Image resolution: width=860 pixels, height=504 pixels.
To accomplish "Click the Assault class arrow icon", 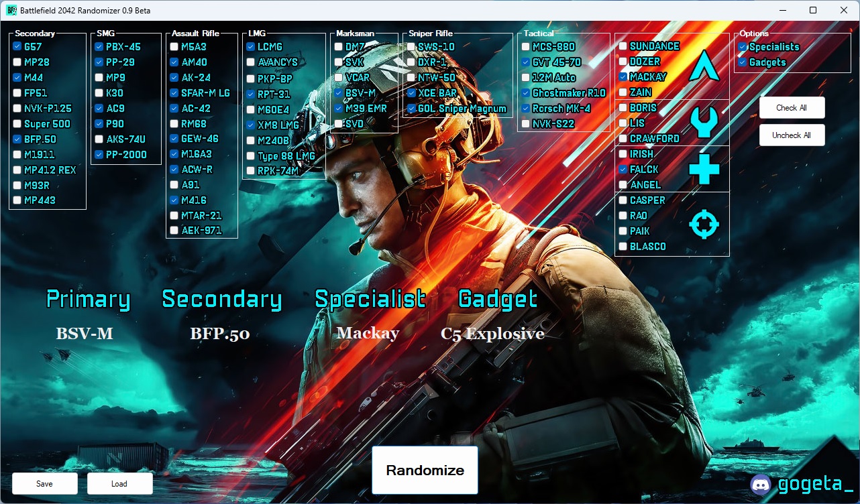I will [x=704, y=65].
